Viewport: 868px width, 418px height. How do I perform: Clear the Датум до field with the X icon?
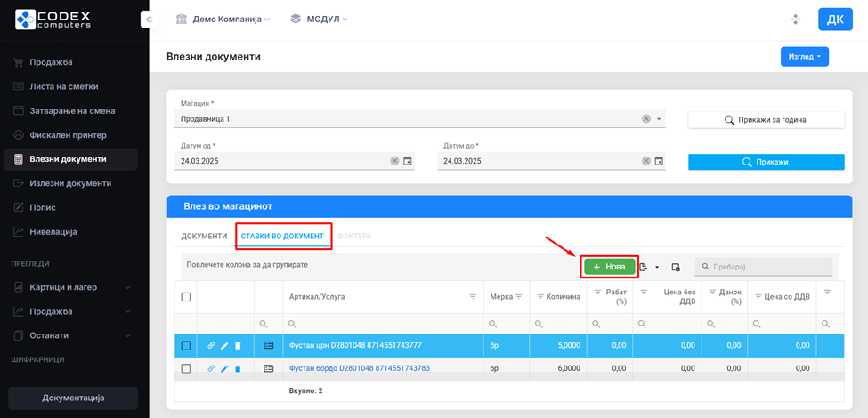(x=646, y=161)
